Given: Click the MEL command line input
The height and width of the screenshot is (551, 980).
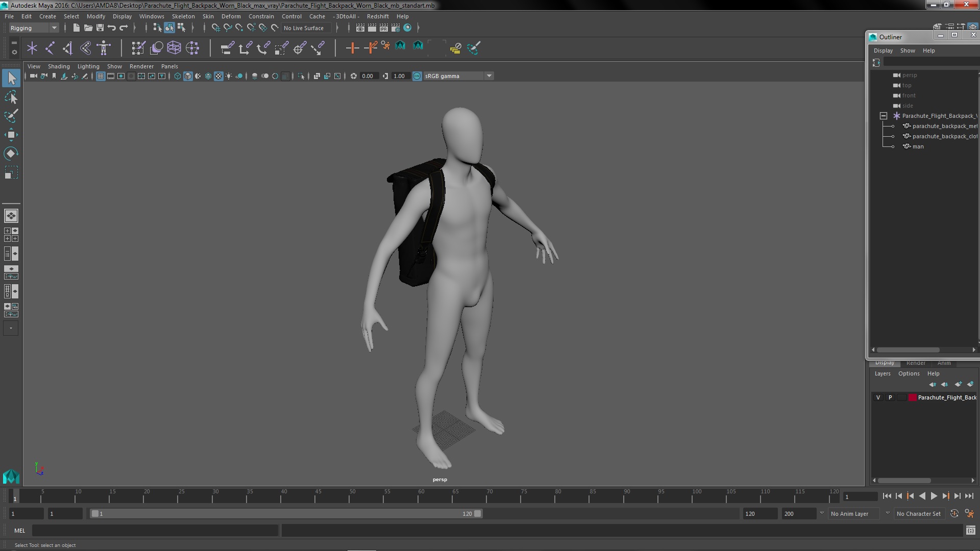Looking at the screenshot, I should [155, 531].
